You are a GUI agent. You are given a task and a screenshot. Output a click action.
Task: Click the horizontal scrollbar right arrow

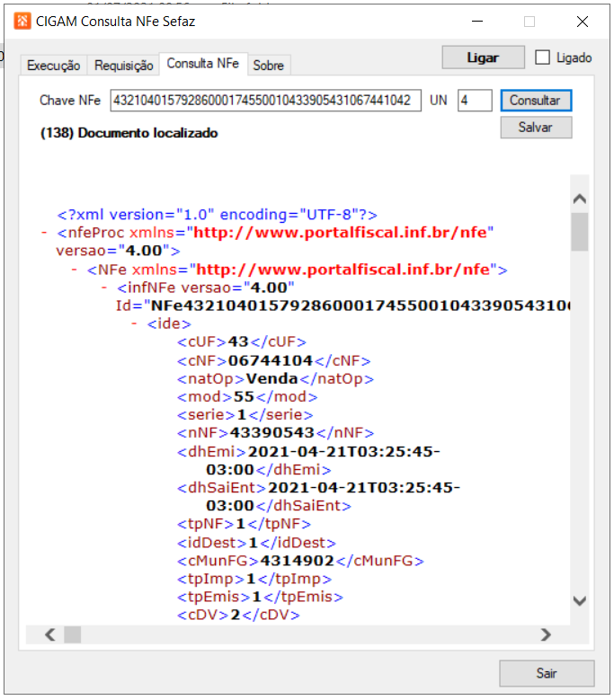[x=546, y=634]
